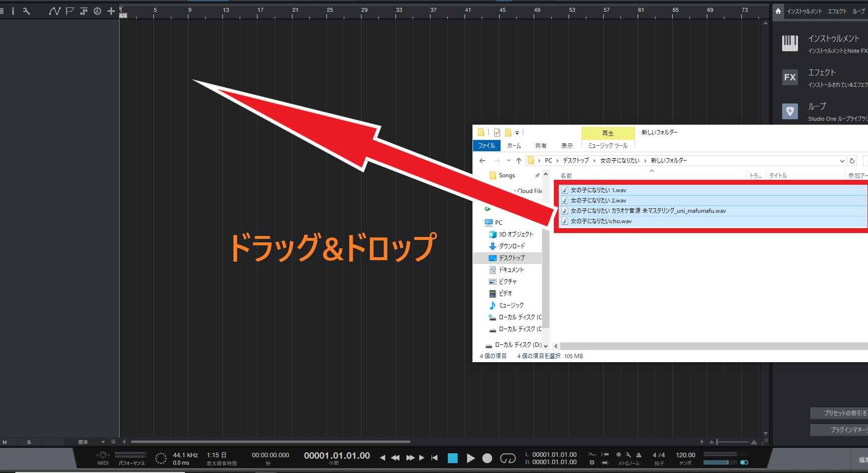Open ミュージック ツール tab in Explorer
868x473 pixels.
(x=608, y=146)
